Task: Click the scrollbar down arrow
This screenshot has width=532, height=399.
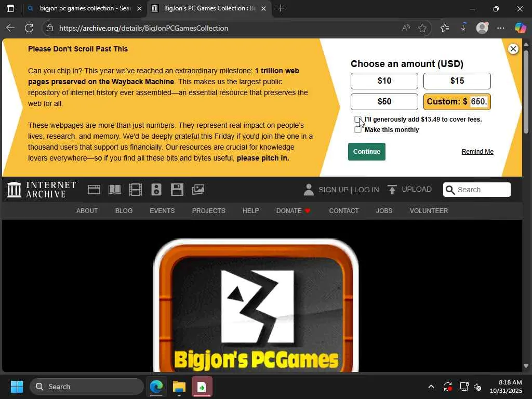Action: click(x=526, y=366)
